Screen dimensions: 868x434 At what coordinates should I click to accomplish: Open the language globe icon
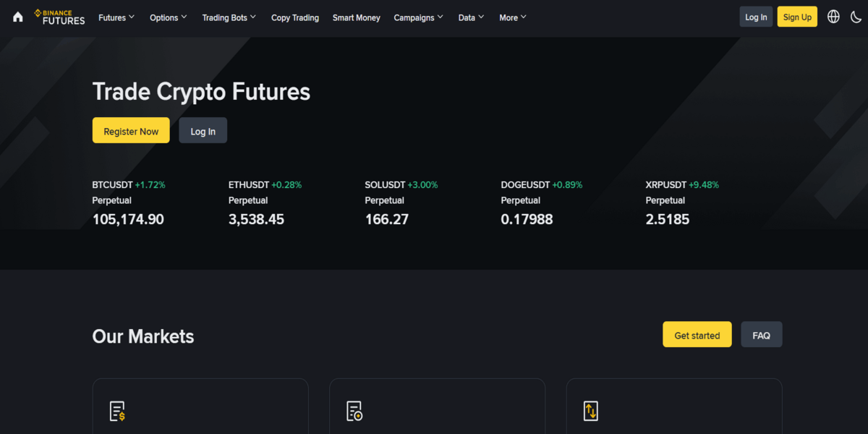coord(833,16)
